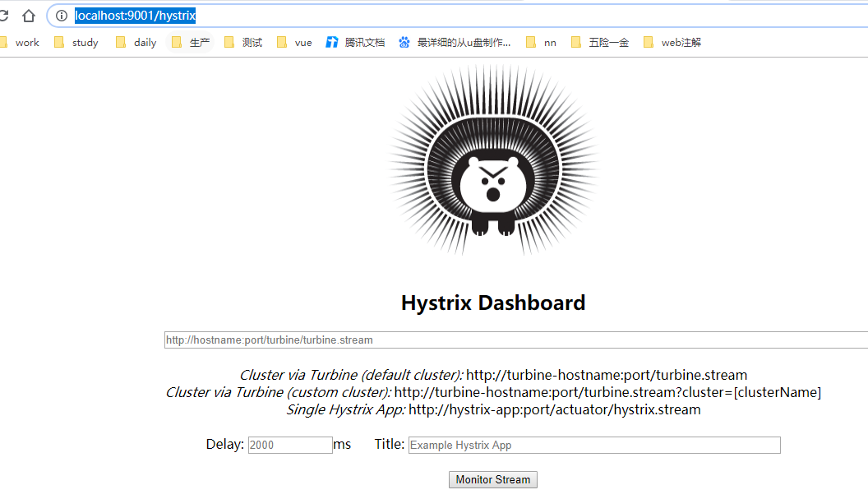Click the http://turbine-hostname:port/turbine.stream example URL
Viewport: 868px width, 499px height.
click(607, 375)
